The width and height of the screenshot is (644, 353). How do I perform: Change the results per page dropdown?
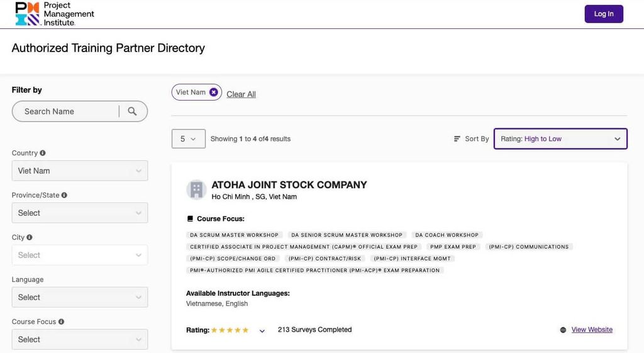(188, 139)
